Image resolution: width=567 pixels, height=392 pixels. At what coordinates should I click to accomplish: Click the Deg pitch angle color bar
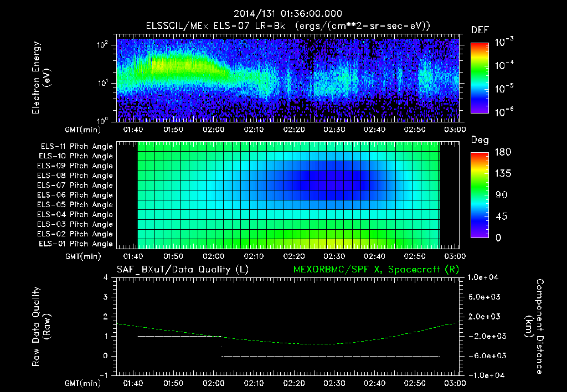480,195
